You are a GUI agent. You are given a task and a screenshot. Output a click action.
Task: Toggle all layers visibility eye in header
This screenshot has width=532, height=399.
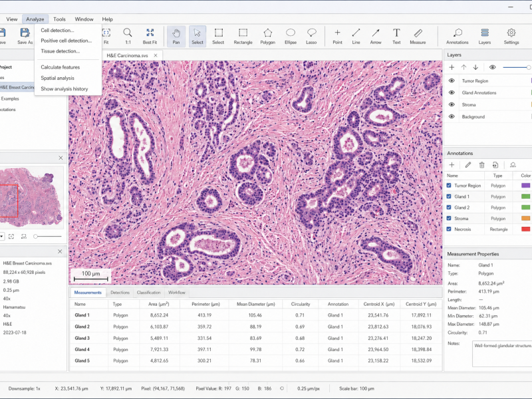click(x=492, y=67)
